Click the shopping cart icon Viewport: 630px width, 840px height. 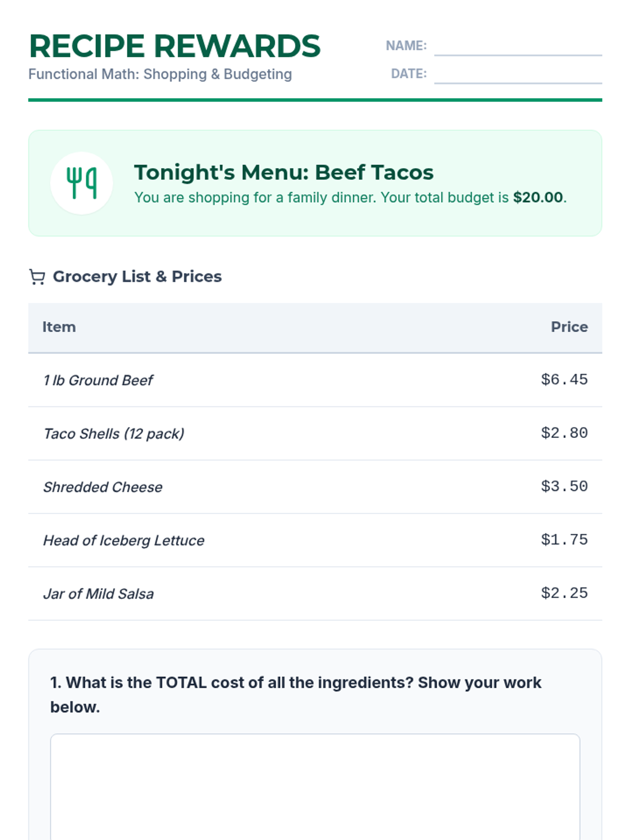click(37, 277)
